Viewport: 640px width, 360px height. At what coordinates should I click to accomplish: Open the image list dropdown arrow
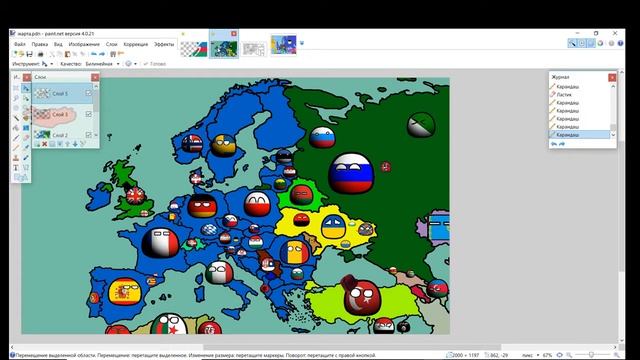pos(302,43)
